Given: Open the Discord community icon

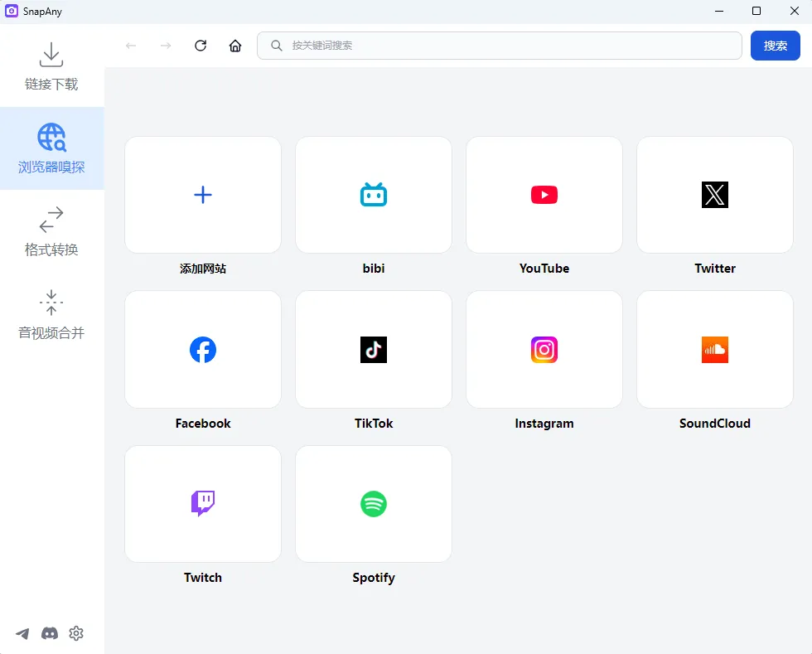Looking at the screenshot, I should [50, 633].
